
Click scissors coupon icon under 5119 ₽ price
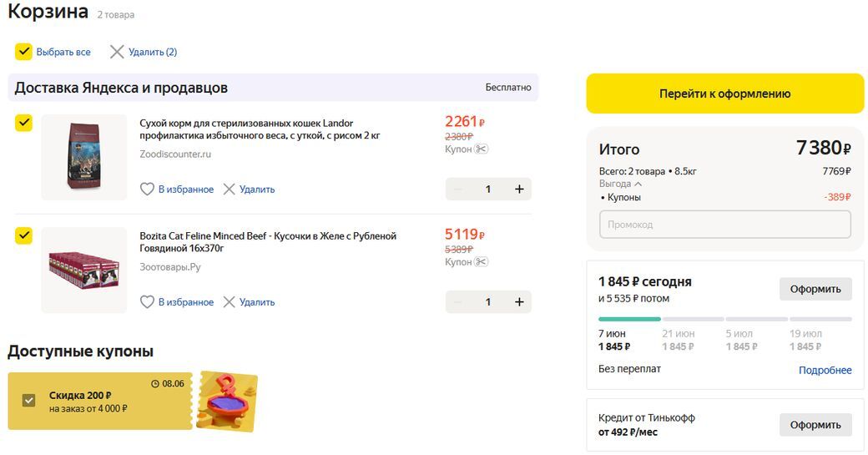481,261
